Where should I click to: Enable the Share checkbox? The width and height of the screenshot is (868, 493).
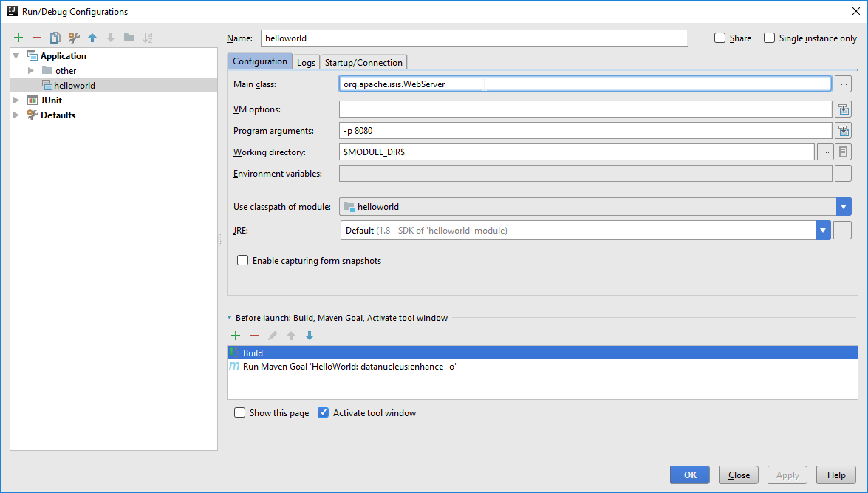click(720, 38)
